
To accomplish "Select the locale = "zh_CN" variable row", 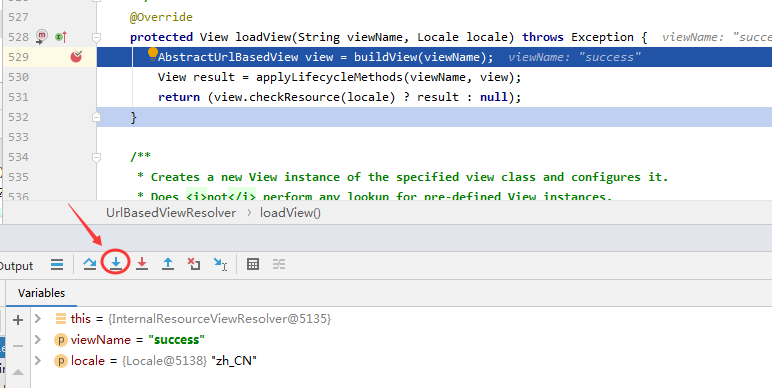I will 401,361.
